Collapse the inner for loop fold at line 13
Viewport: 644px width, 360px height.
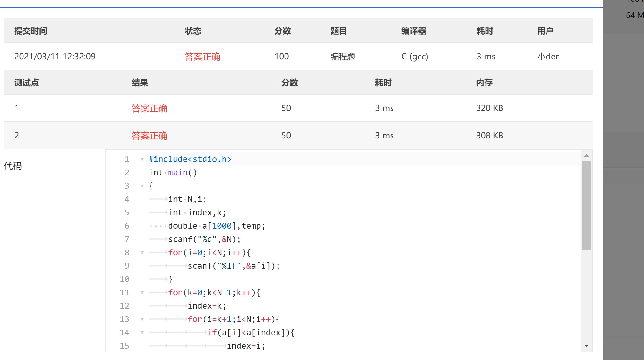[x=142, y=319]
